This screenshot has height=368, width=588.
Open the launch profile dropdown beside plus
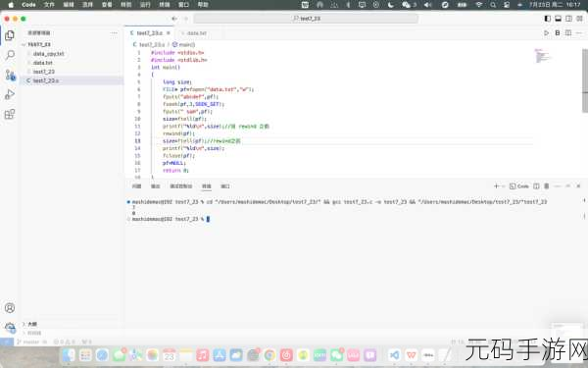click(x=504, y=185)
